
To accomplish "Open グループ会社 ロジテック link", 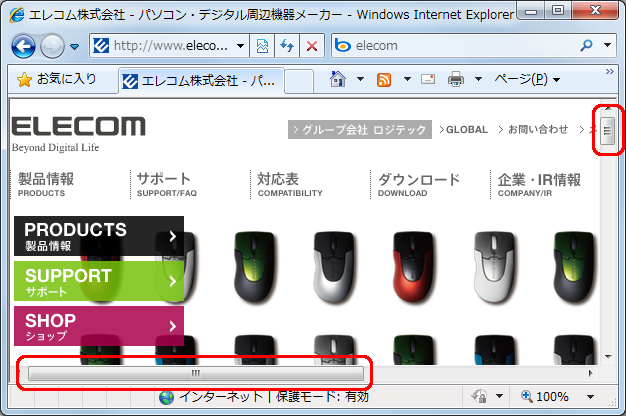I will point(360,130).
